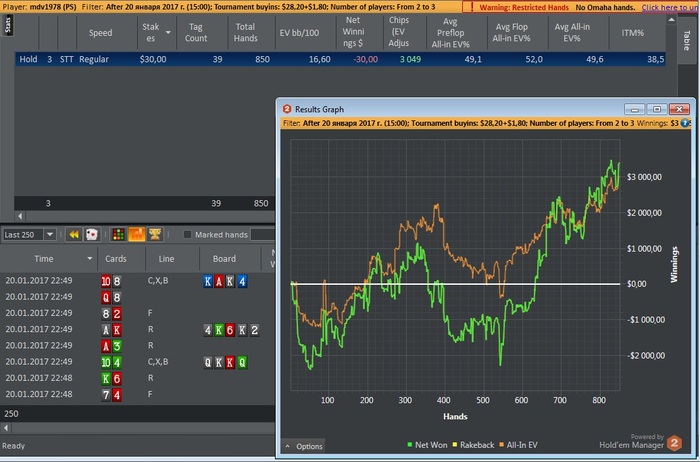
Task: Select hand row with cards 10 8
Action: click(x=138, y=281)
